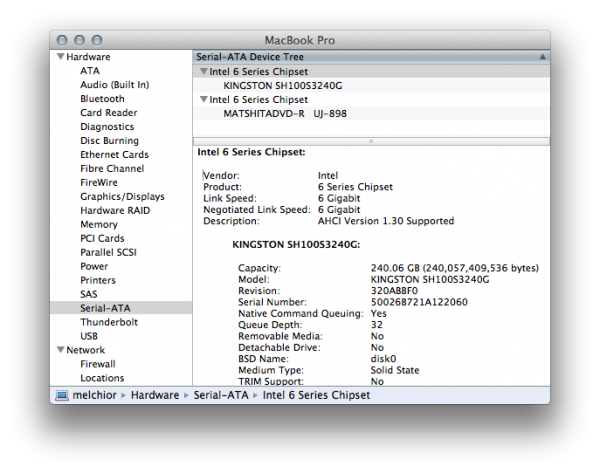Click Intel 6 Series Chipset in path bar
Screen dimensions: 600x473
(x=316, y=395)
